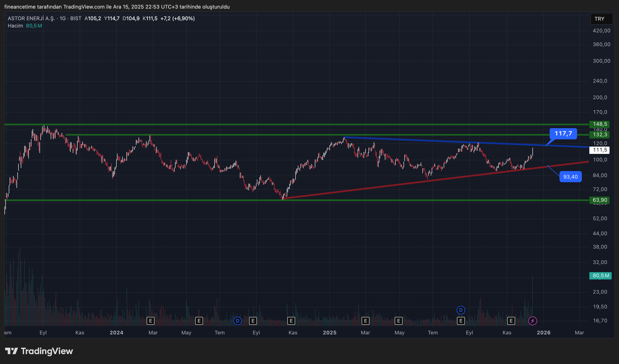Click the blue D dividend marker near Eyl 2024
The width and height of the screenshot is (619, 364).
point(237,321)
